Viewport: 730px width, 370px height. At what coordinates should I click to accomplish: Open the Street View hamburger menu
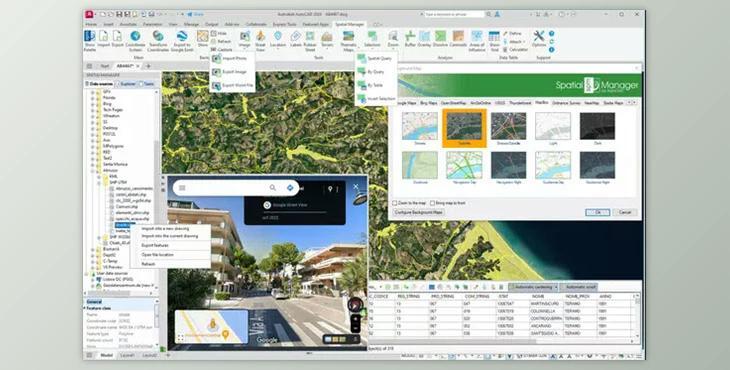(182, 188)
